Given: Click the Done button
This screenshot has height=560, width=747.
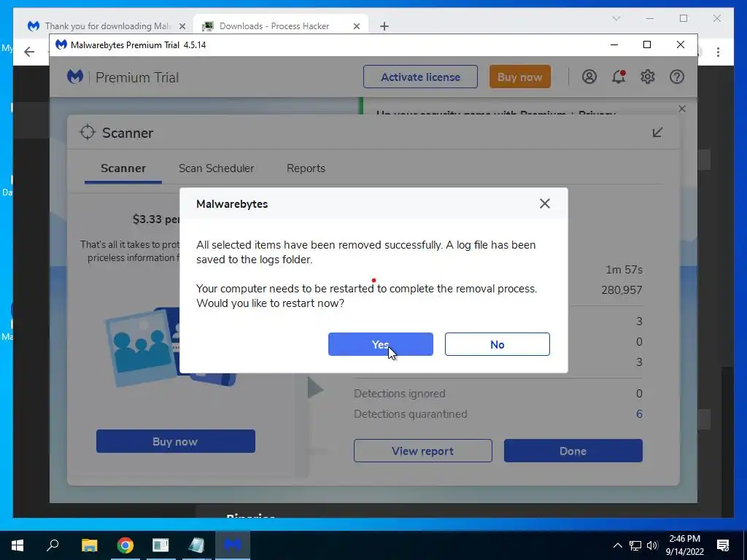Looking at the screenshot, I should (573, 451).
